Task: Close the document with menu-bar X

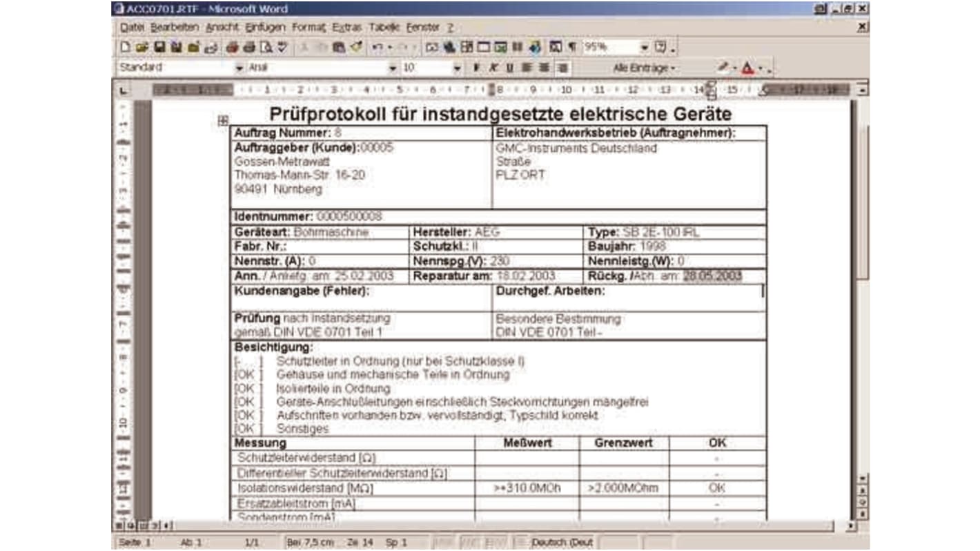Action: 862,28
